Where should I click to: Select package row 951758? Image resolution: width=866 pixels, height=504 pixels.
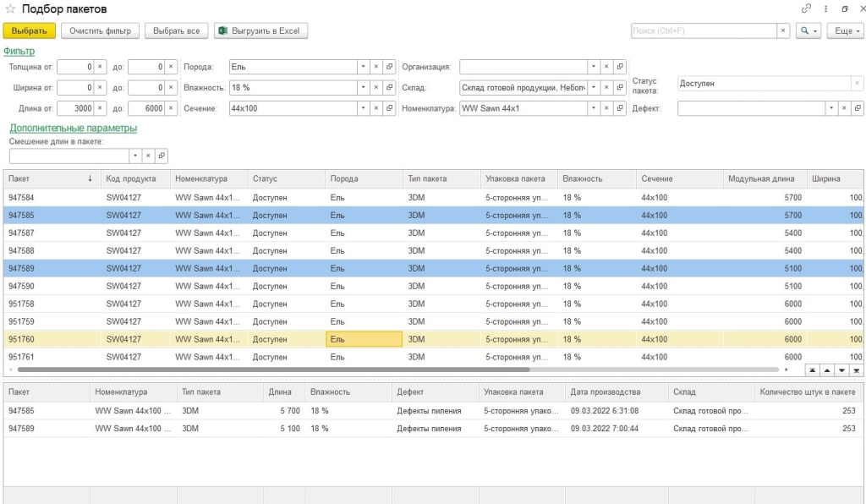point(434,304)
